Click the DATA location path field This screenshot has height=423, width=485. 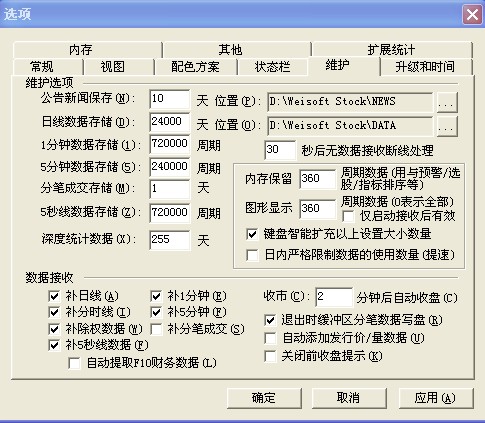(x=350, y=126)
